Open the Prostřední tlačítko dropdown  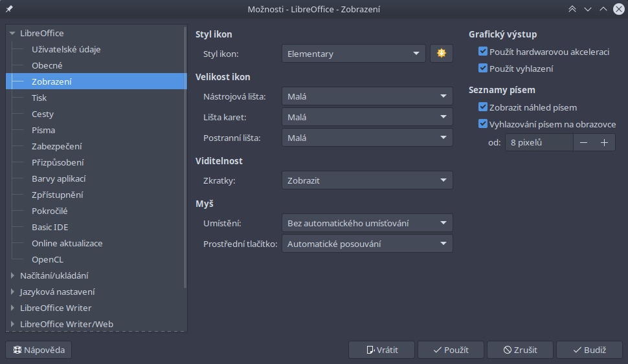[x=367, y=244]
